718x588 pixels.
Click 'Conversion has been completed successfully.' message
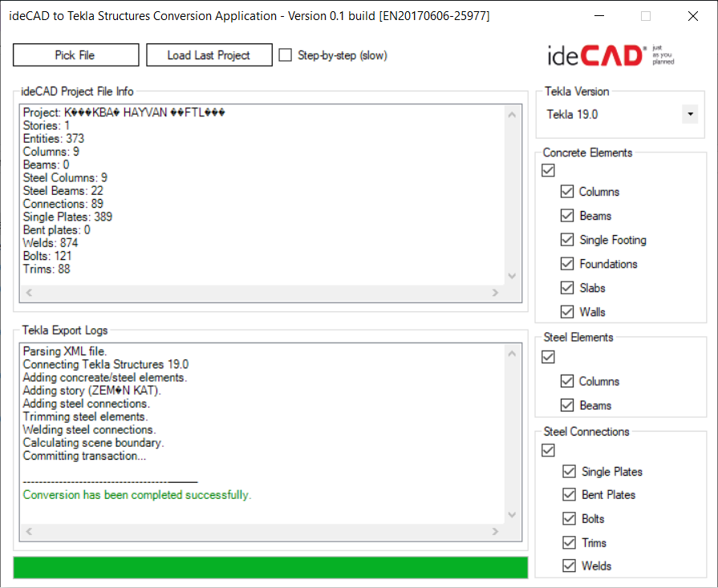[x=137, y=495]
